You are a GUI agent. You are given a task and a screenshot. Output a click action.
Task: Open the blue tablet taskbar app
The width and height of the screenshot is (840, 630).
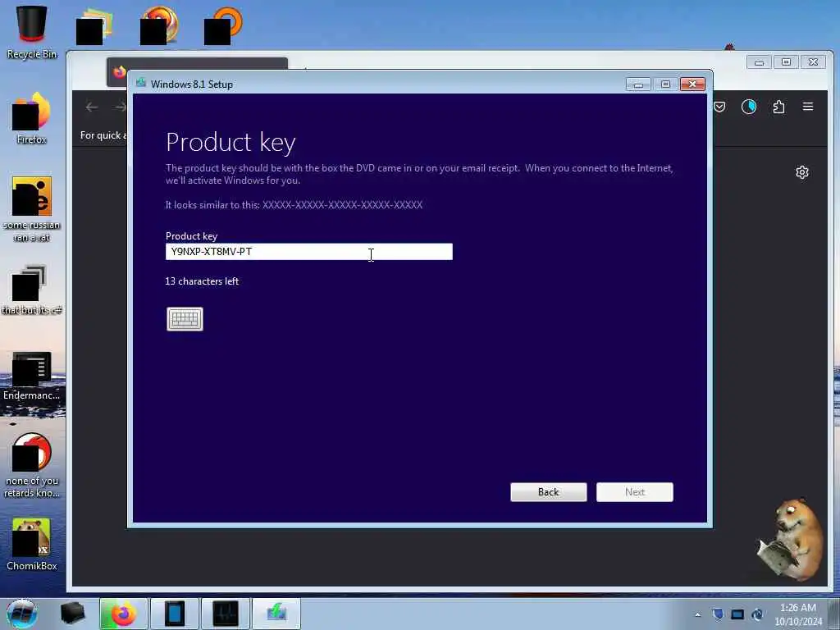pyautogui.click(x=175, y=614)
